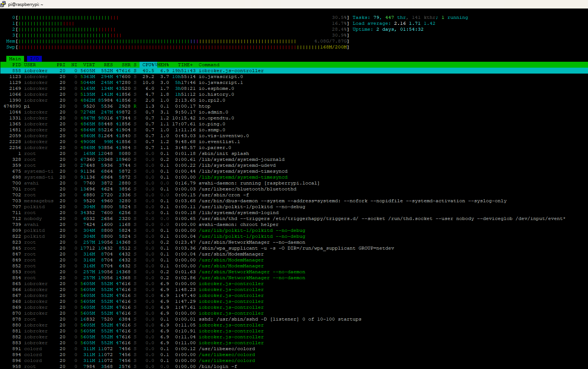588x369 pixels.
Task: Click the PuTTY icon in title bar
Action: click(3, 4)
